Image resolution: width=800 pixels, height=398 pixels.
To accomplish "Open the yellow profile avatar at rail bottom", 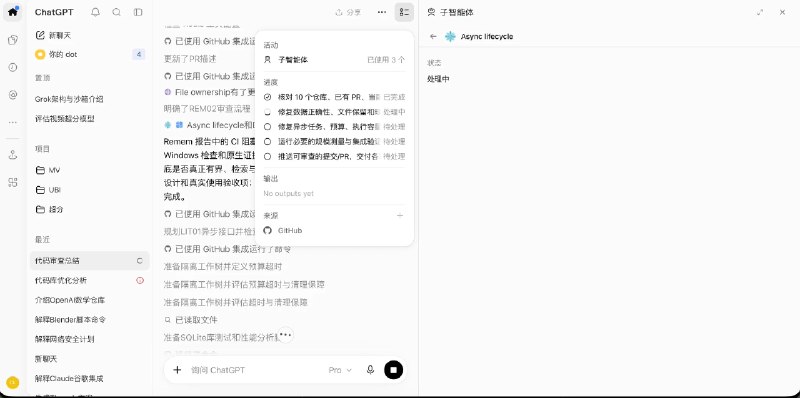I will (13, 382).
